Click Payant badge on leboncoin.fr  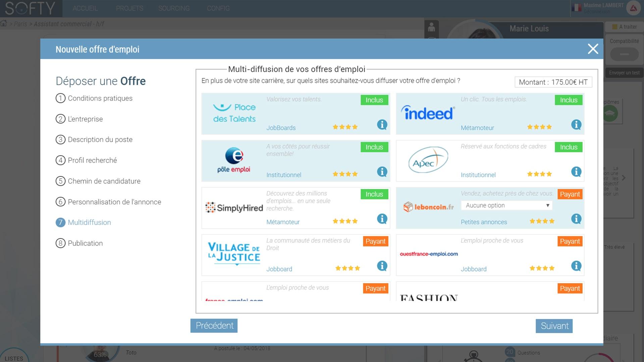tap(570, 194)
